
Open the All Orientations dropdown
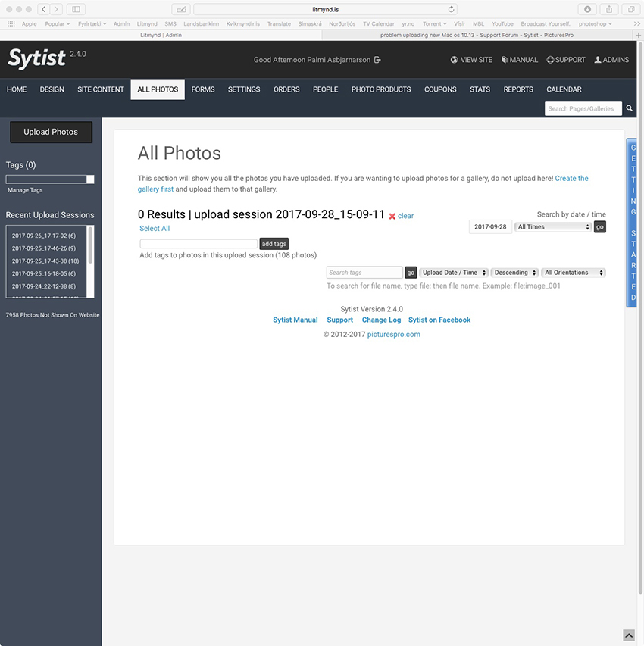click(x=574, y=273)
